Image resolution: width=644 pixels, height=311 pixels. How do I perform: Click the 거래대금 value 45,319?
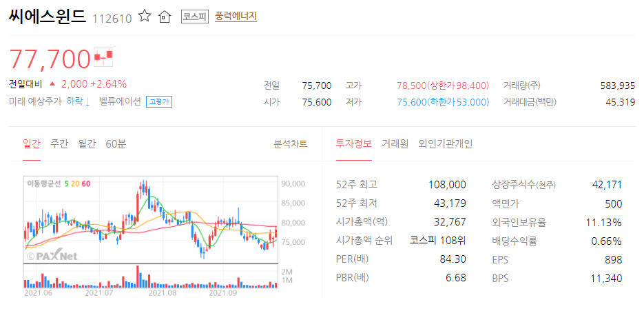point(620,103)
